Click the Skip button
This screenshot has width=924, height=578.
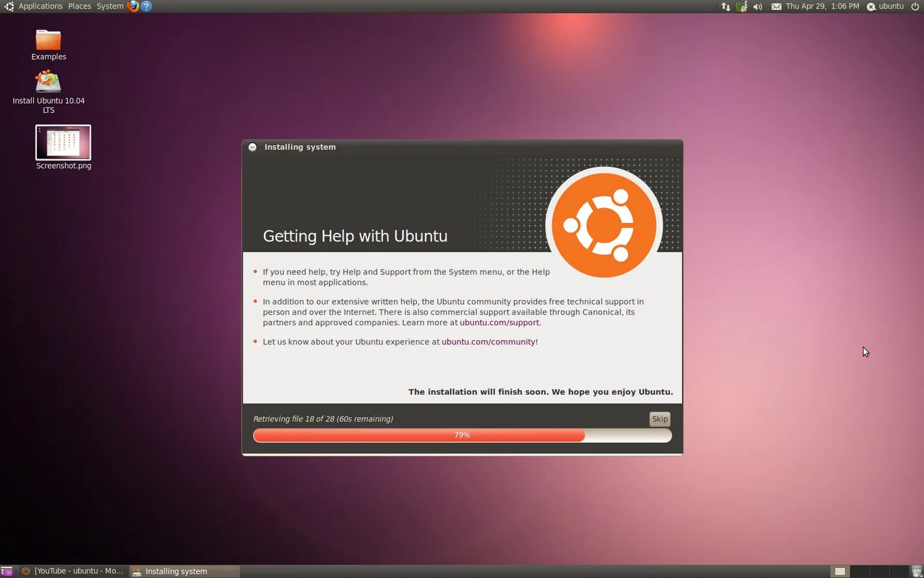[660, 419]
